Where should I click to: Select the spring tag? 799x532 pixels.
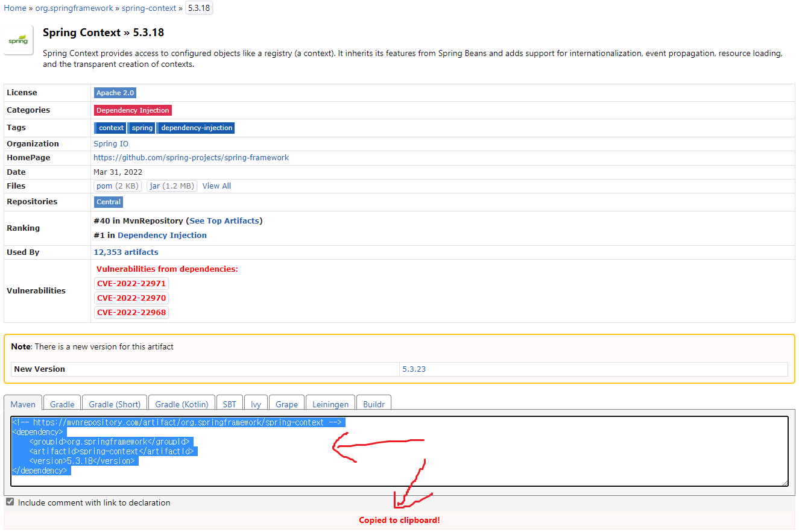click(142, 128)
